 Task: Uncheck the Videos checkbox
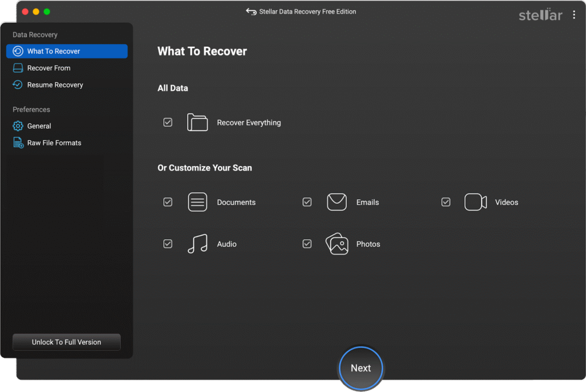446,201
